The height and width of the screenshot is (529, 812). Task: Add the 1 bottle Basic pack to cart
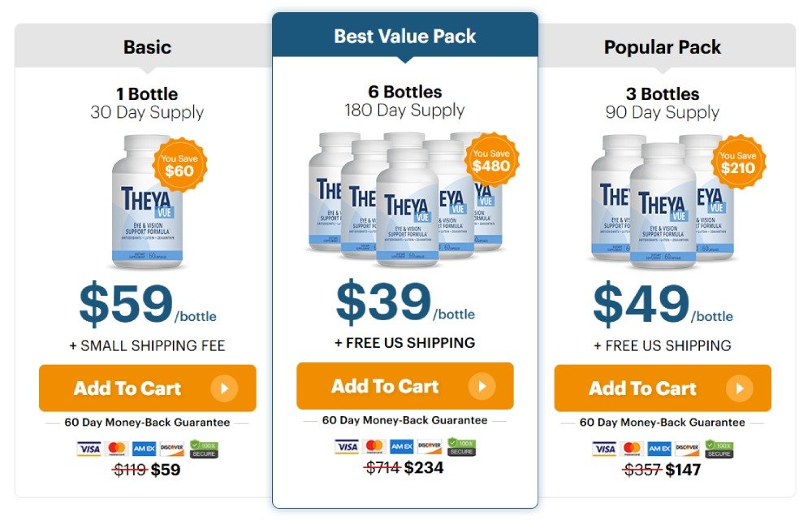[x=147, y=388]
